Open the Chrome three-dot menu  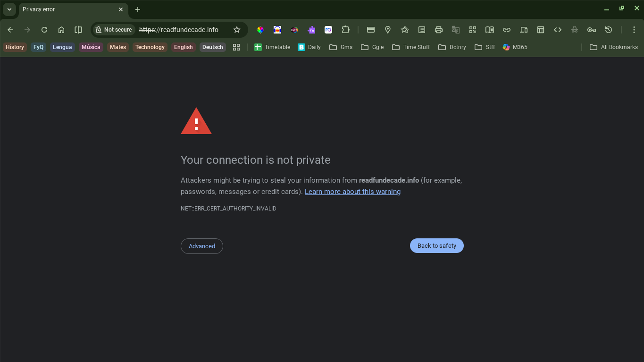[x=634, y=30]
